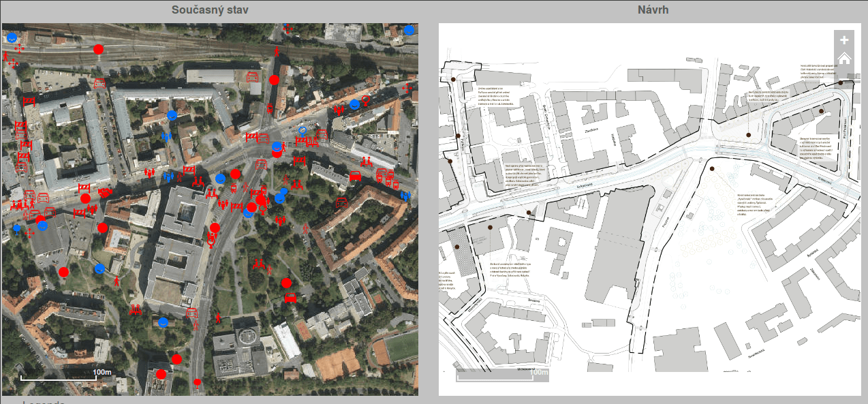This screenshot has height=404, width=868.
Task: Click the Návrh panel heading
Action: pyautogui.click(x=653, y=10)
